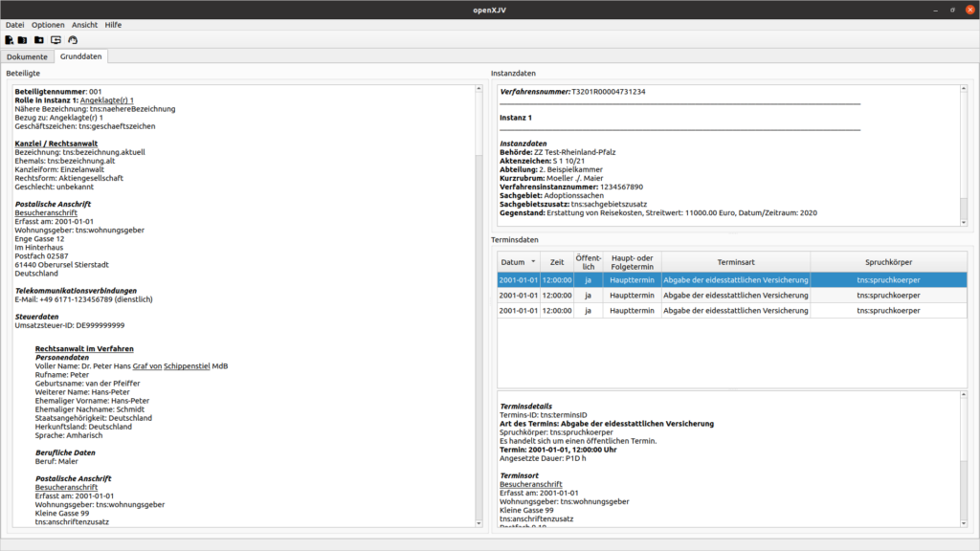Sort by Haupt- oder Folgetermin header
Viewport: 980px width, 551px height.
pyautogui.click(x=632, y=262)
